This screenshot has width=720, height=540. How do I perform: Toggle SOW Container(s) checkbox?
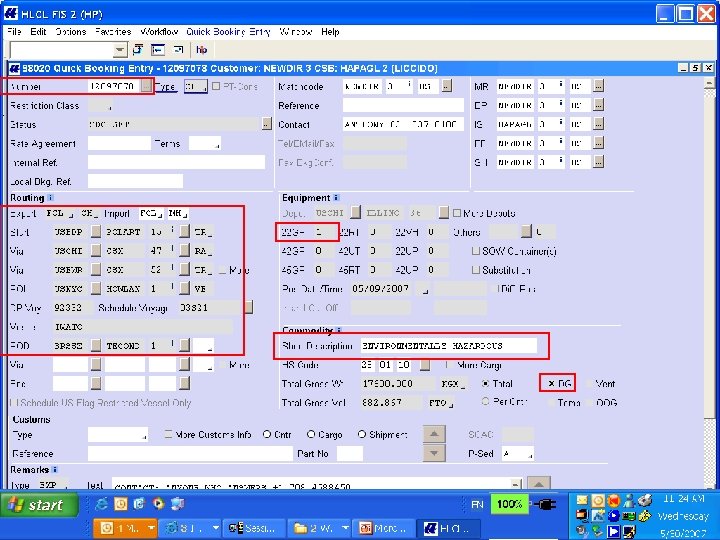tap(476, 251)
